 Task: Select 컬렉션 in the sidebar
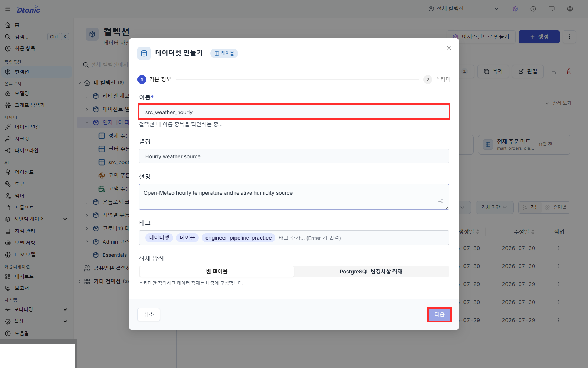click(37, 72)
